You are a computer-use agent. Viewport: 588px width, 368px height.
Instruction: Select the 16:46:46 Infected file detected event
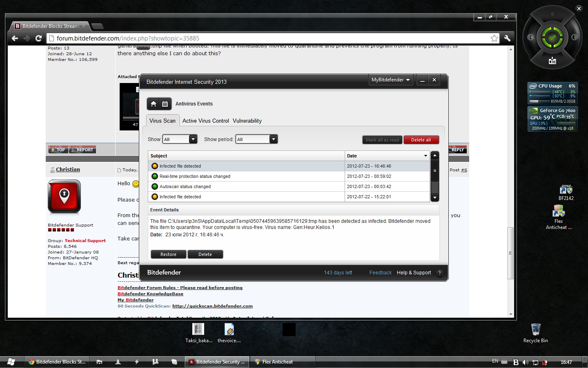coord(289,166)
